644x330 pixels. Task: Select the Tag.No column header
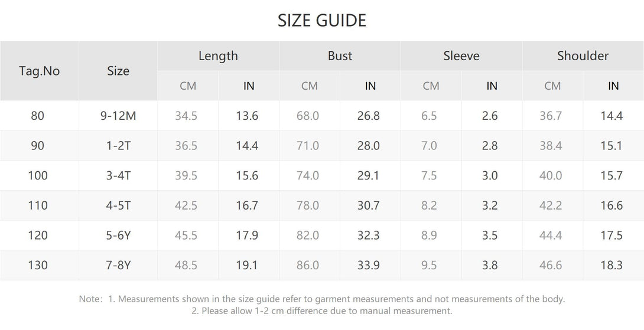point(40,71)
